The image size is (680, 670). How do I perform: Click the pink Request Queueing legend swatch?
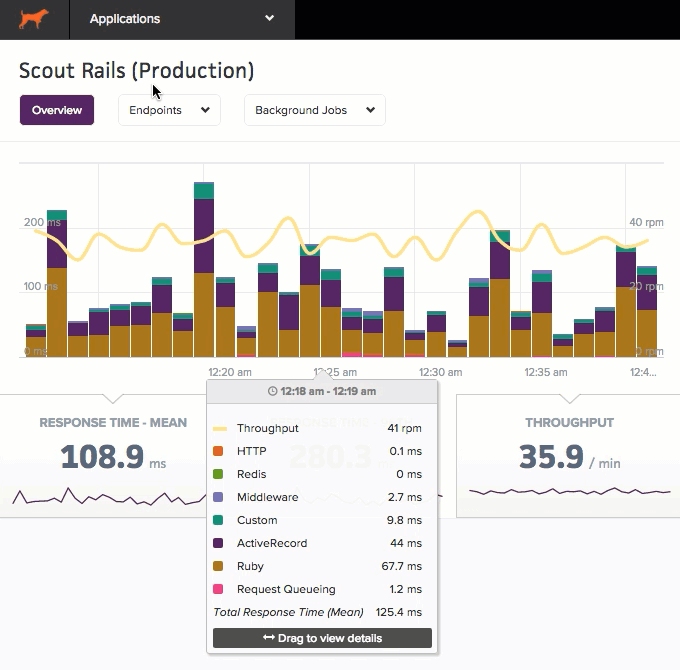218,589
